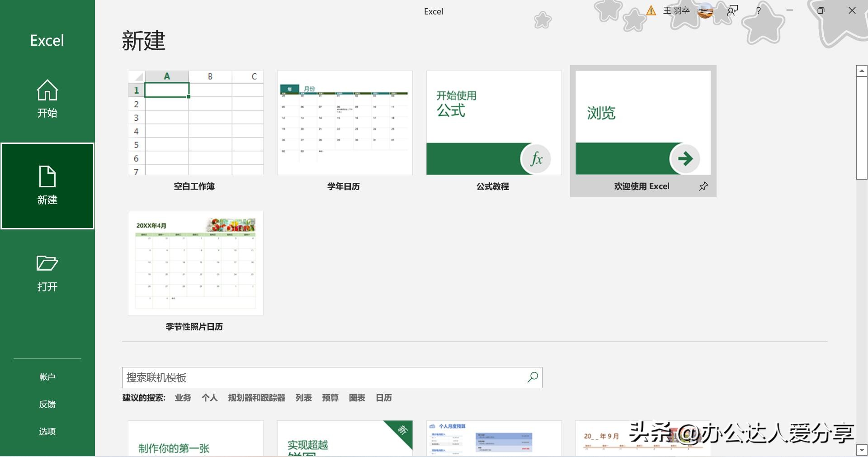
Task: Open the 季节性照片日历 template
Action: click(x=195, y=264)
